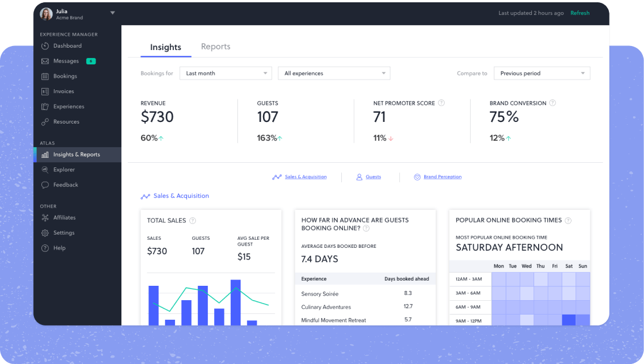644x364 pixels.
Task: Show Net Promoter Score help tooltip
Action: pyautogui.click(x=441, y=103)
